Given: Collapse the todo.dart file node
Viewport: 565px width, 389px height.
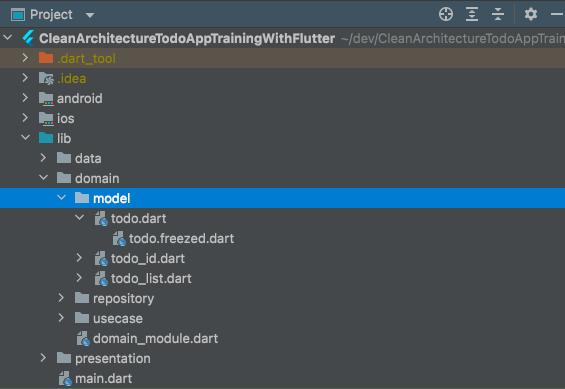Looking at the screenshot, I should 80,218.
